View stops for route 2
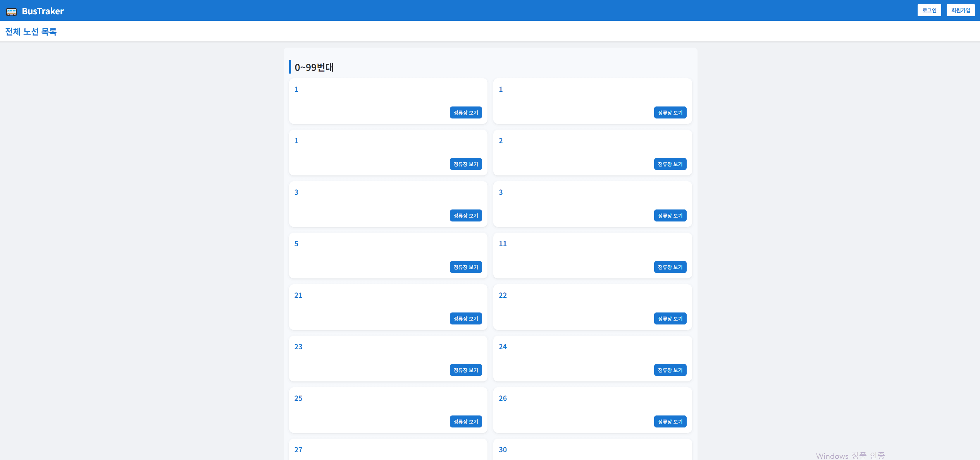This screenshot has width=980, height=460. [x=670, y=164]
